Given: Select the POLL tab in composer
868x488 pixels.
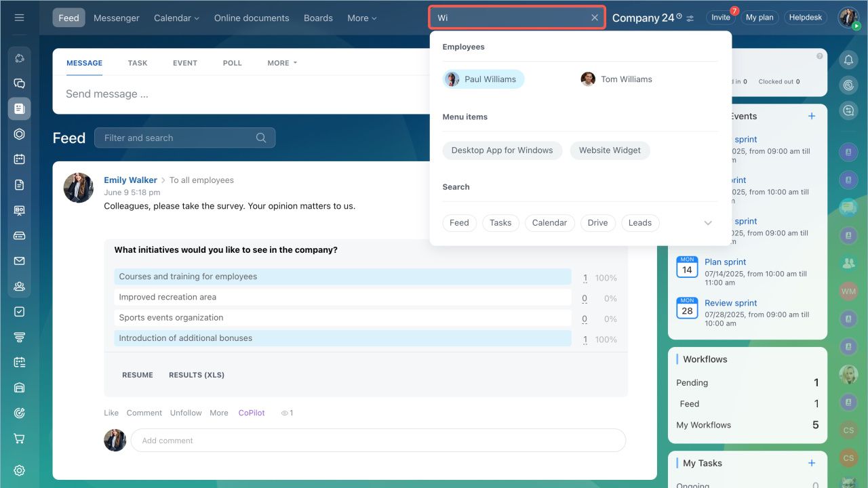Looking at the screenshot, I should point(233,63).
